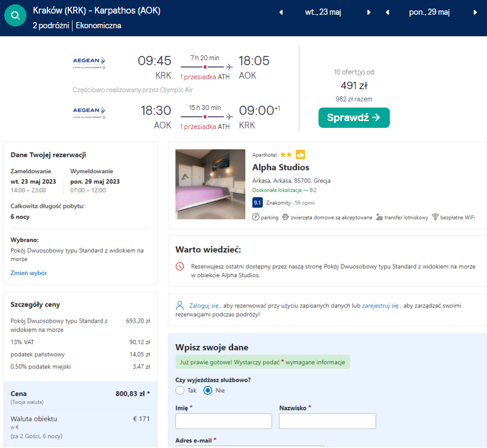
Task: Click the free WiFi icon
Action: coord(435,217)
